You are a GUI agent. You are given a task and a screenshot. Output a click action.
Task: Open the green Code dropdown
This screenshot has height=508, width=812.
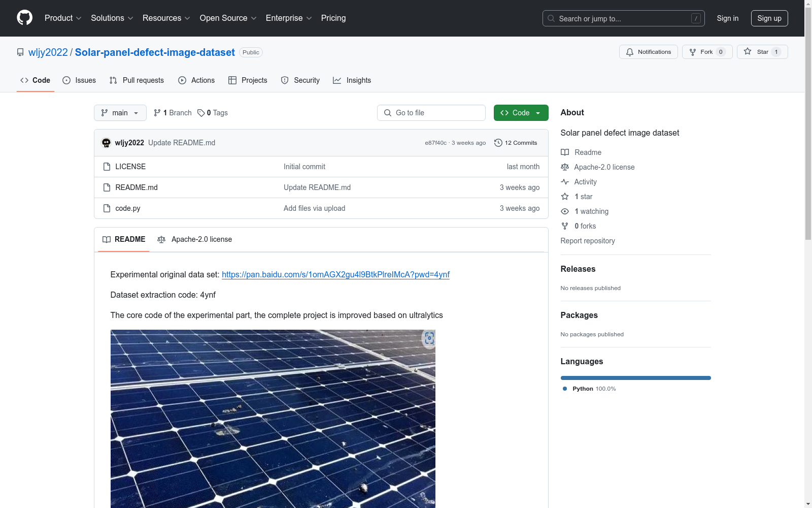click(x=521, y=113)
